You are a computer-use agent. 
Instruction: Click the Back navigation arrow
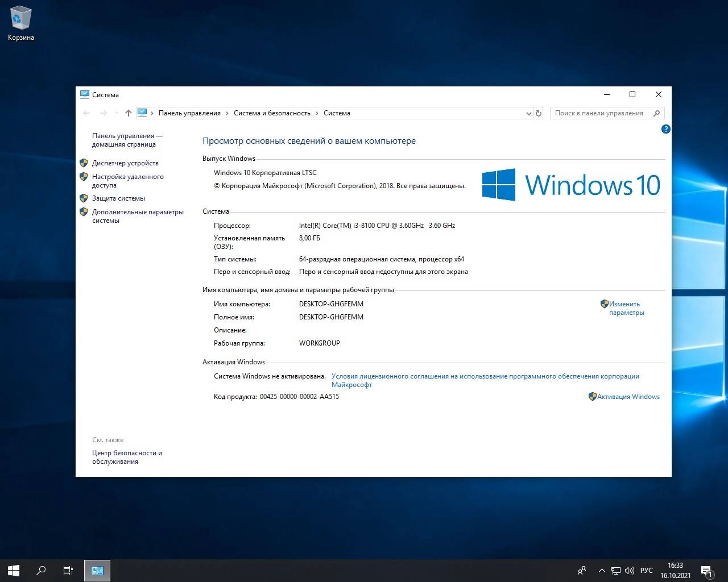coord(87,113)
